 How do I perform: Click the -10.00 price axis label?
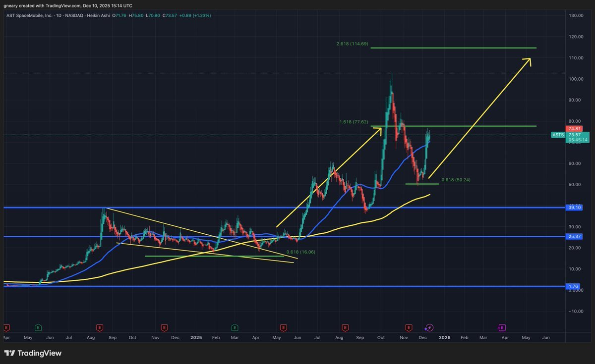point(576,311)
